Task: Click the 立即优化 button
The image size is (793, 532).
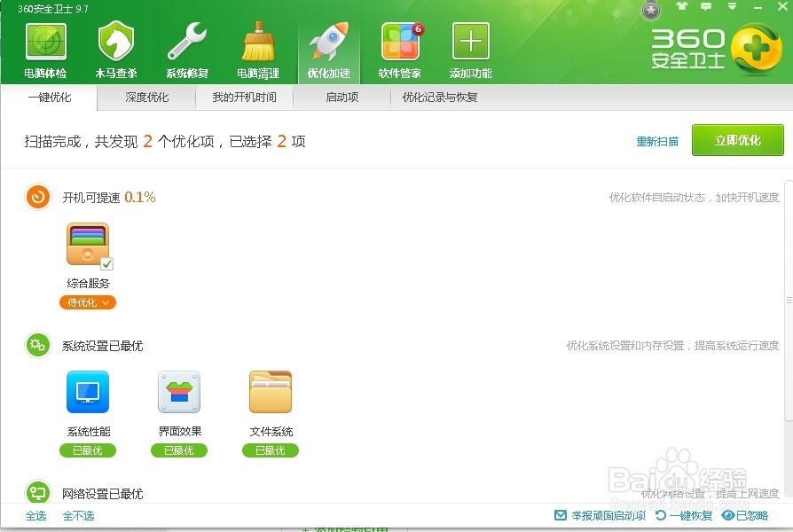Action: (x=738, y=140)
